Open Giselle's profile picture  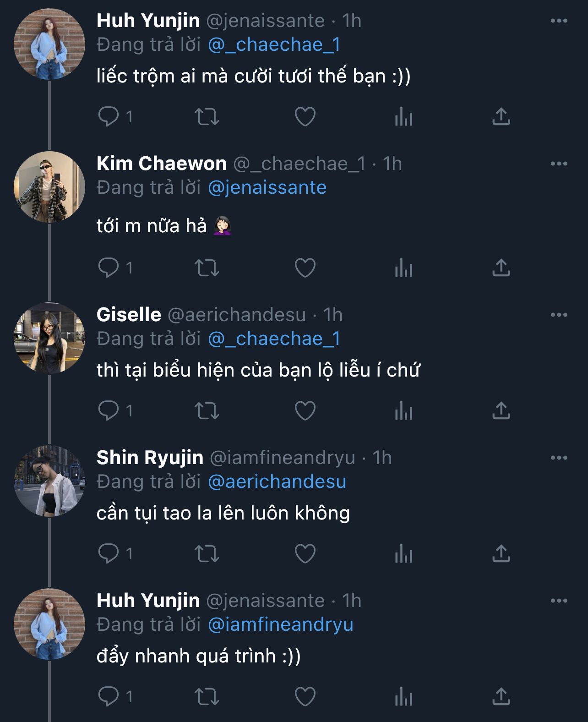[x=49, y=338]
